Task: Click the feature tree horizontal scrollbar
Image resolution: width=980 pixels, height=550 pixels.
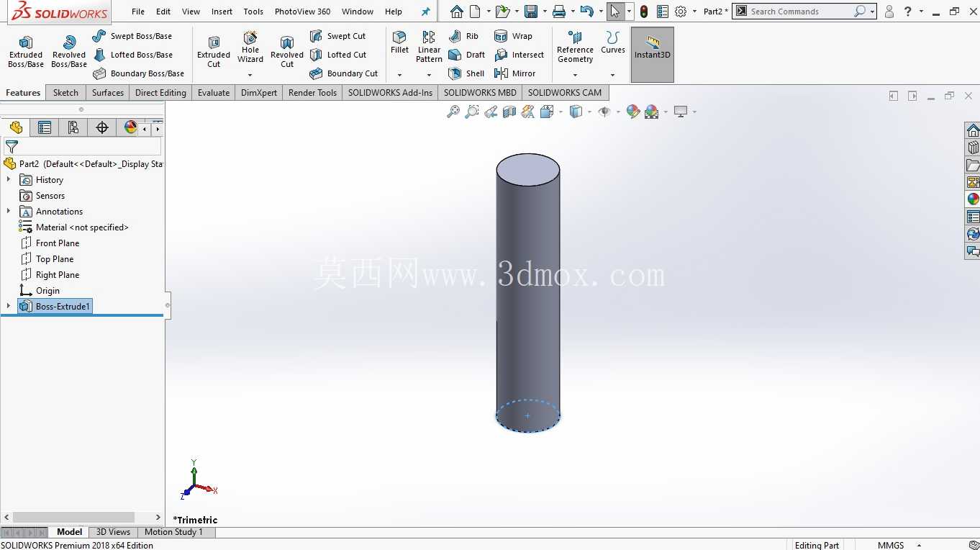Action: (x=73, y=517)
